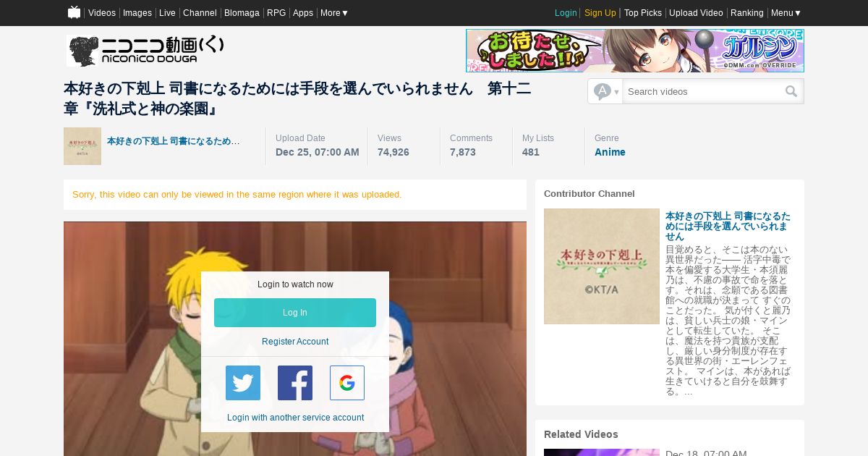
Task: Click the channel thumbnail beside upload date
Action: 82,146
